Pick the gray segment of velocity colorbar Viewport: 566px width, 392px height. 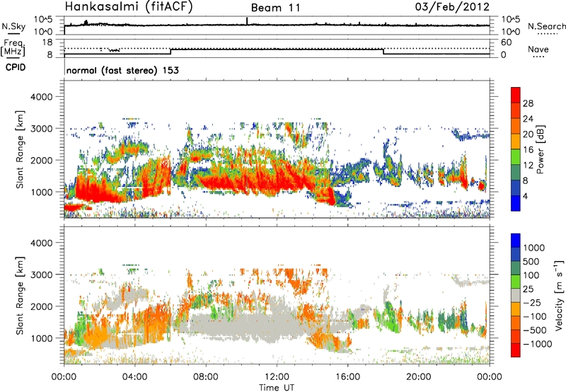click(516, 295)
